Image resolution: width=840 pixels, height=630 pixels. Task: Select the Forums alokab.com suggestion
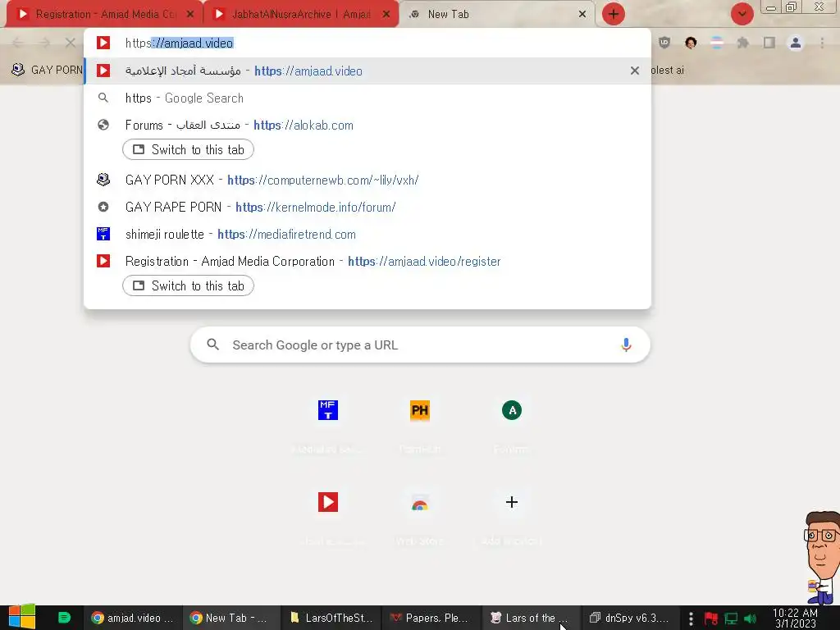coord(367,125)
